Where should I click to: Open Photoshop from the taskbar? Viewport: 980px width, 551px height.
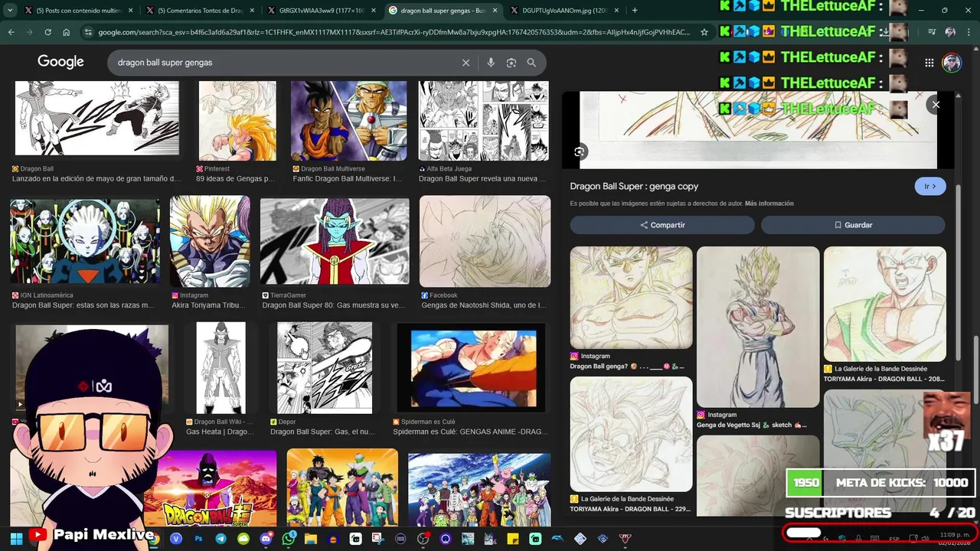click(x=198, y=539)
